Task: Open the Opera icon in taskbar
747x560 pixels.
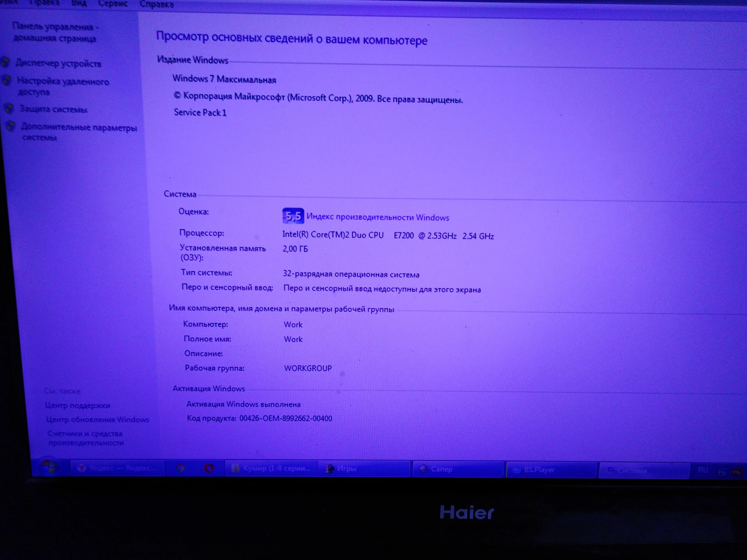Action: pos(209,468)
